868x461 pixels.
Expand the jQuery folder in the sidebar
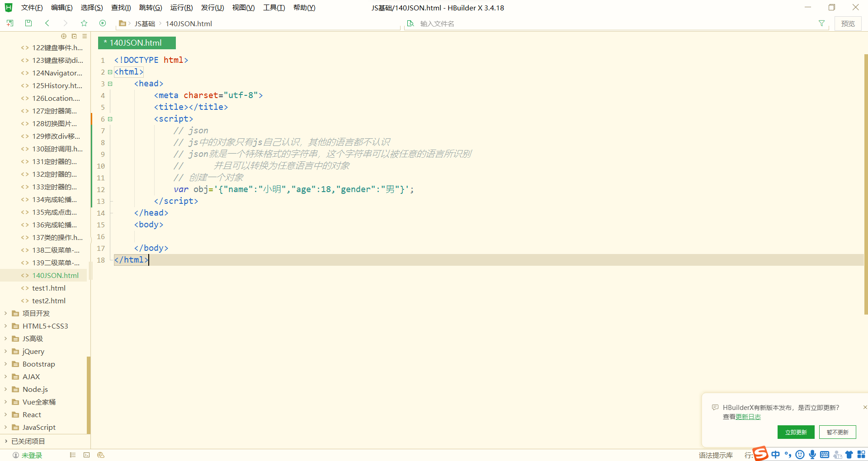[x=5, y=351]
